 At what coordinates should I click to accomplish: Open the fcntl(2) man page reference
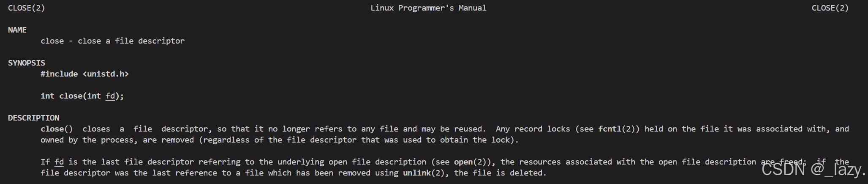click(x=619, y=129)
